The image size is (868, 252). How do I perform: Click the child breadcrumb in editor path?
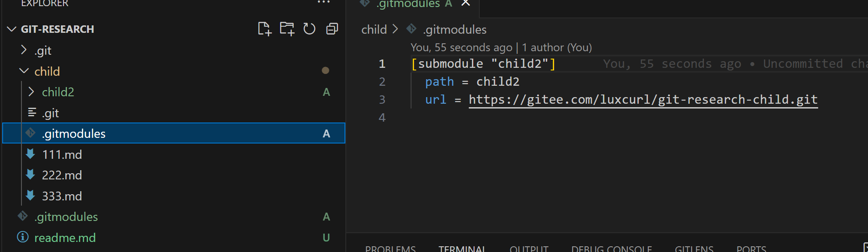374,29
